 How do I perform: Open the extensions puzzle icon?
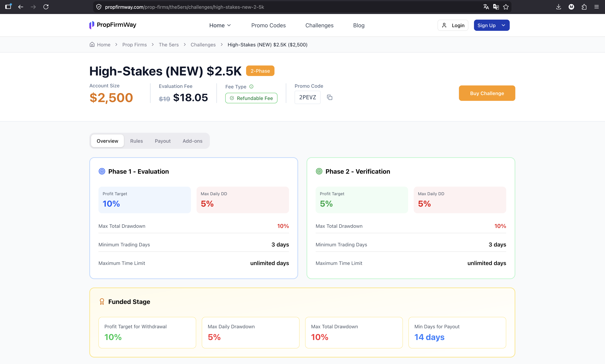(x=584, y=7)
